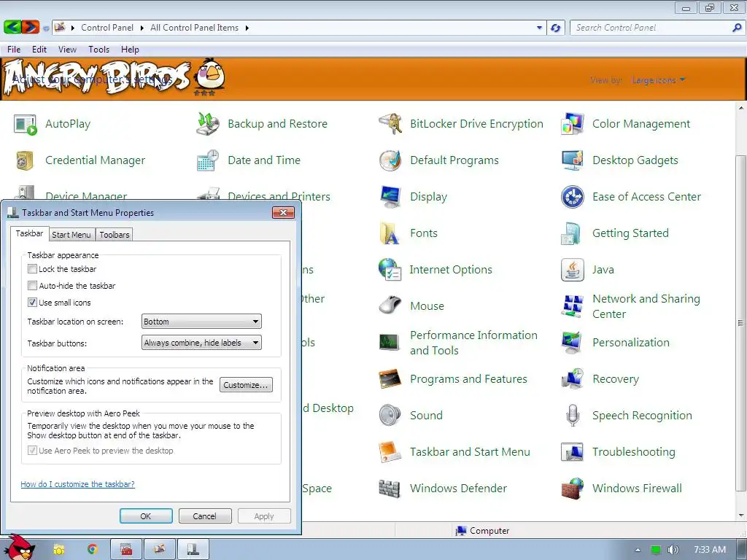Open Chrome from the taskbar
The width and height of the screenshot is (747, 560).
click(92, 550)
